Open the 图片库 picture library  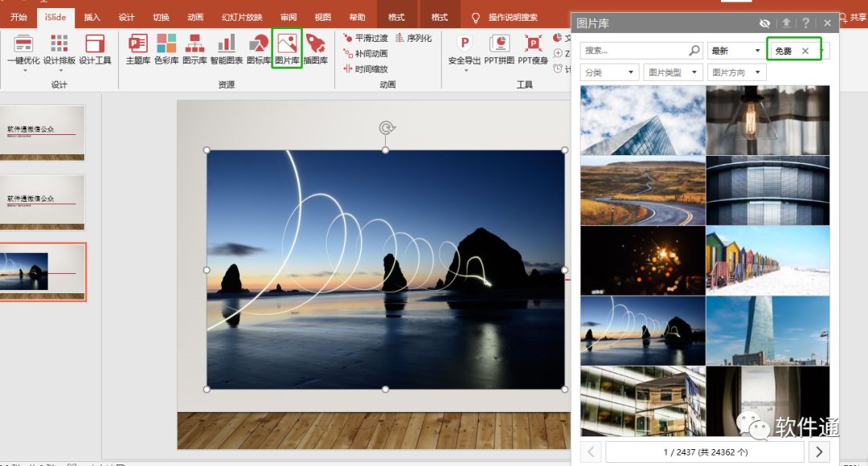click(287, 48)
